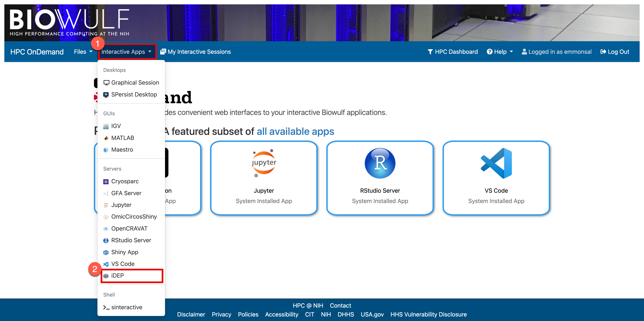Select the iDEP menu entry
The image size is (644, 321).
pyautogui.click(x=131, y=276)
